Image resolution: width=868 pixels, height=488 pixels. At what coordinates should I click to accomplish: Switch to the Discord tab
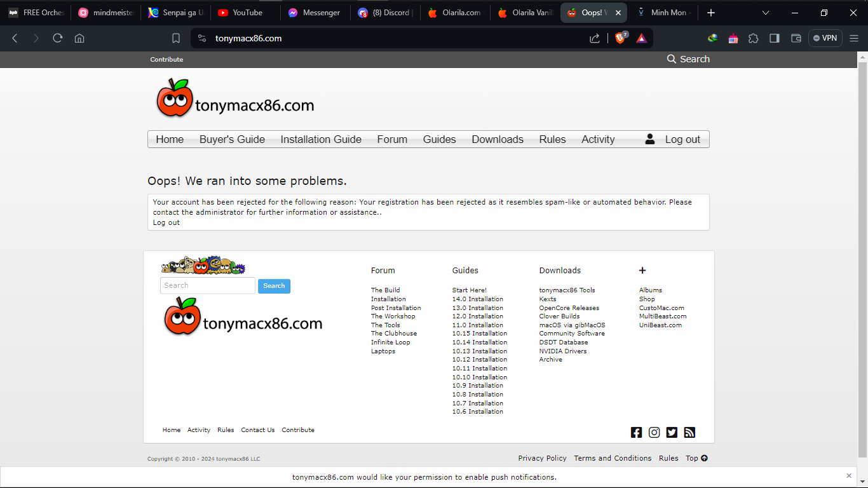click(x=385, y=13)
